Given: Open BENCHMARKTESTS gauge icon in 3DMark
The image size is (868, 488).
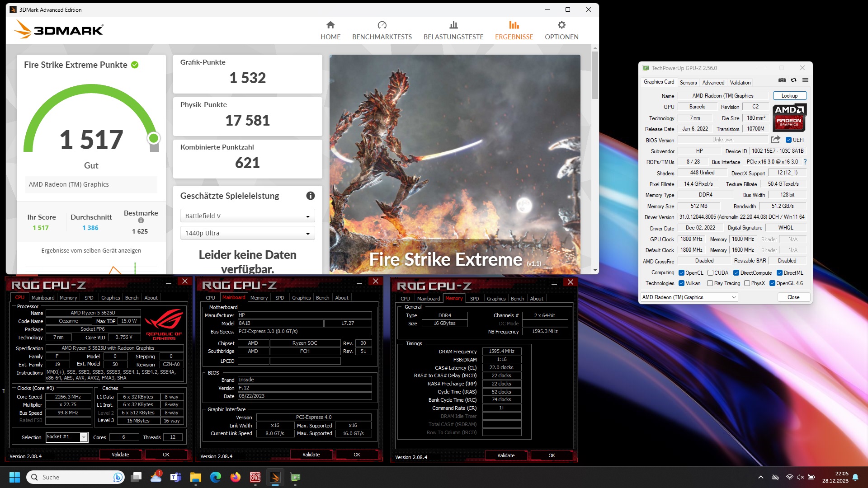Looking at the screenshot, I should click(x=382, y=25).
